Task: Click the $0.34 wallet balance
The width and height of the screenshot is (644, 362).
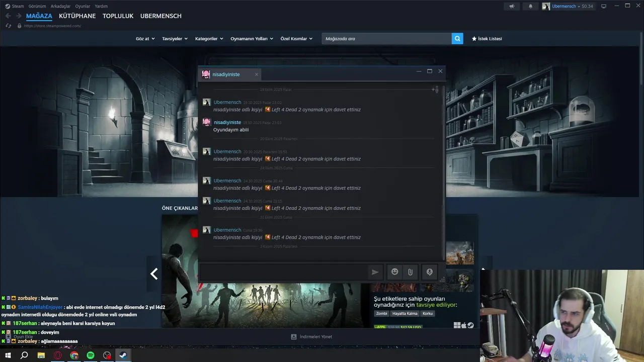Action: 587,7
